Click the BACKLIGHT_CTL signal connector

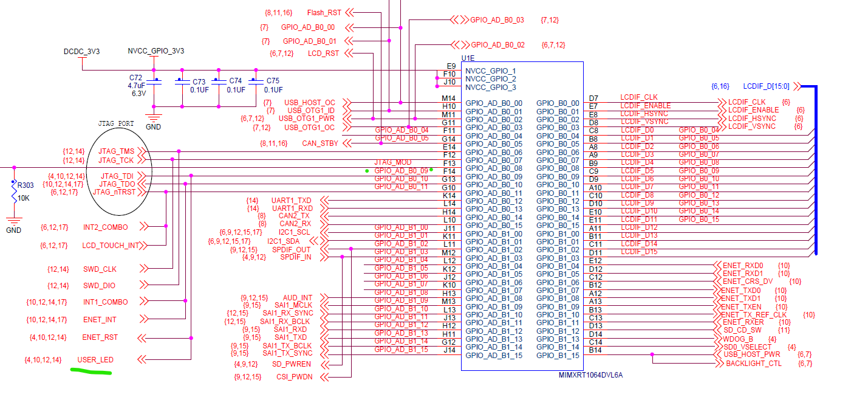(x=720, y=362)
